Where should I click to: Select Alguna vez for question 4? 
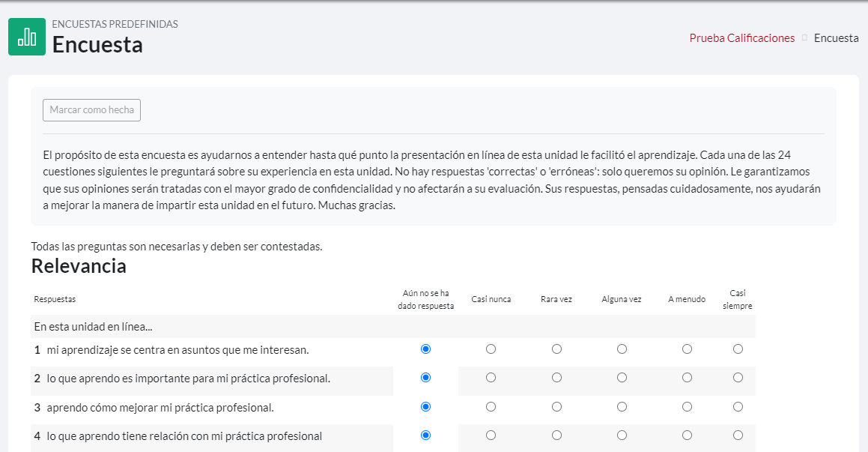pos(622,436)
